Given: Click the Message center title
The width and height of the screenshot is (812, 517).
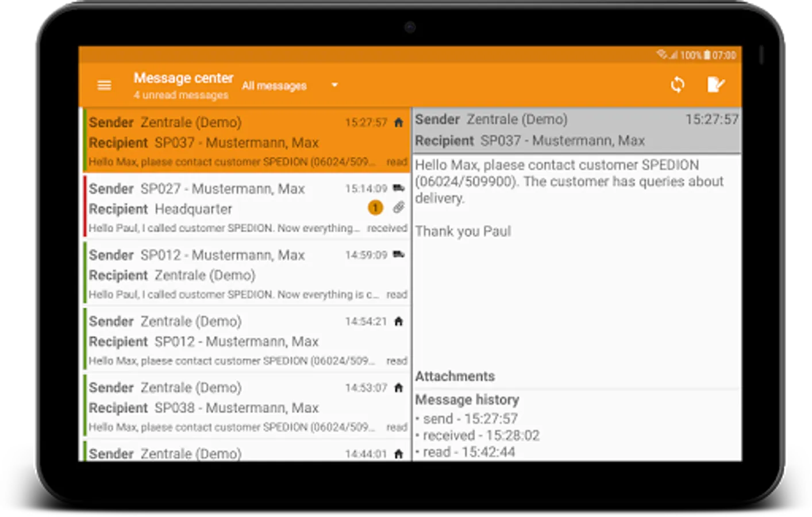Looking at the screenshot, I should [183, 78].
